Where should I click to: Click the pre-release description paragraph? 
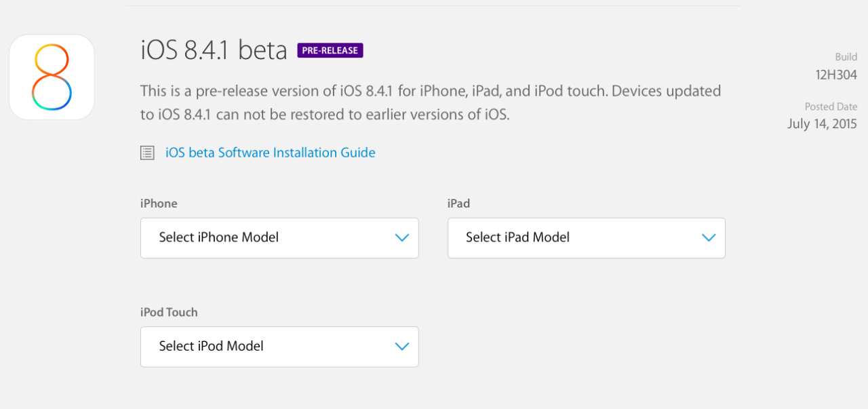[x=430, y=102]
